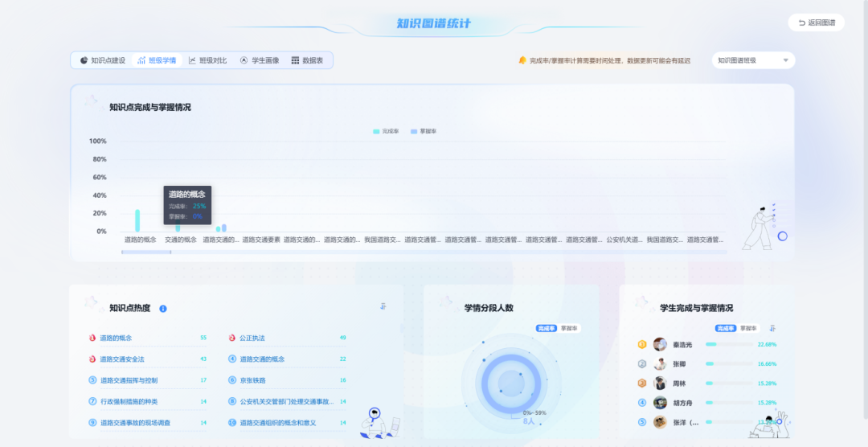Open the 学生画像 tab
The image size is (868, 447).
click(x=260, y=60)
